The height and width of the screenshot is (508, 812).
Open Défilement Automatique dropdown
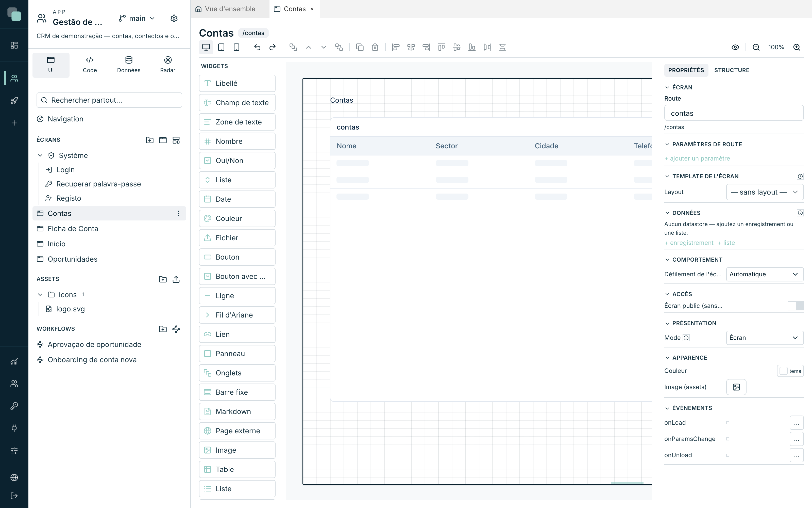pos(765,274)
